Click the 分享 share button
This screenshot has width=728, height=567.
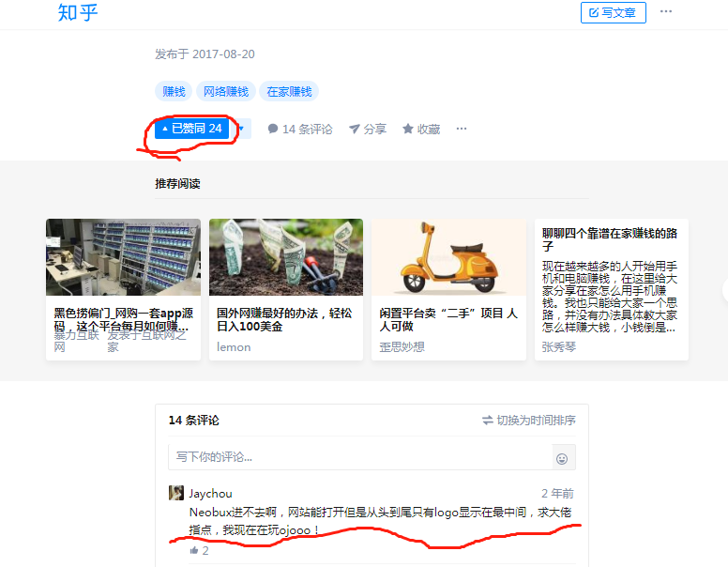(x=368, y=129)
